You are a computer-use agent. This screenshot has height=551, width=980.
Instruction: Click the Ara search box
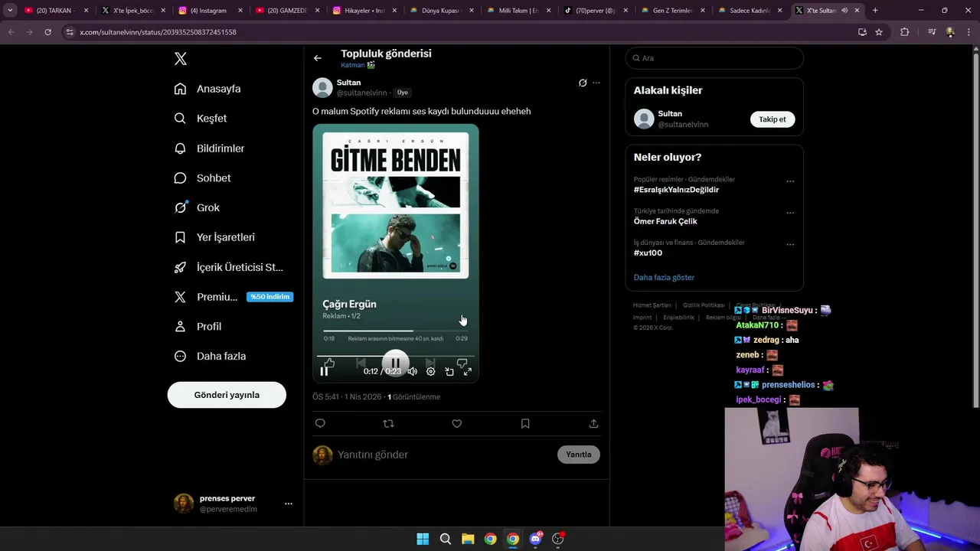coord(714,58)
